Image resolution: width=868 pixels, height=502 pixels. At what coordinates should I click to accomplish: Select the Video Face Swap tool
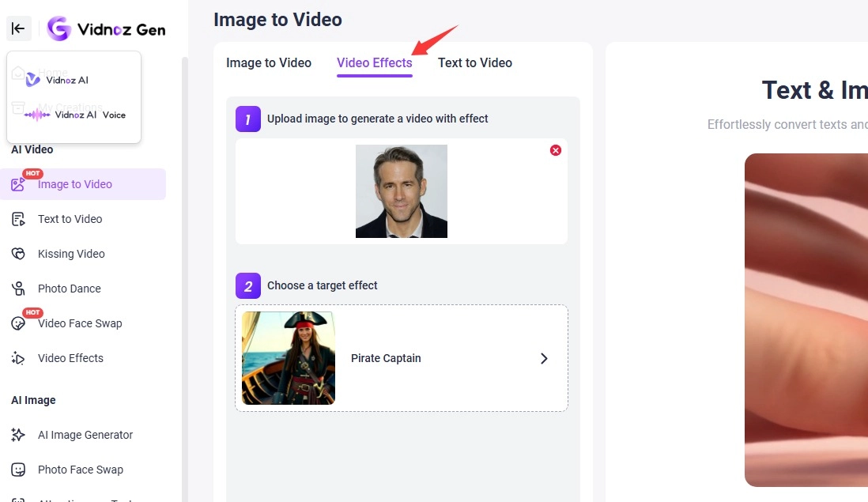tap(79, 323)
